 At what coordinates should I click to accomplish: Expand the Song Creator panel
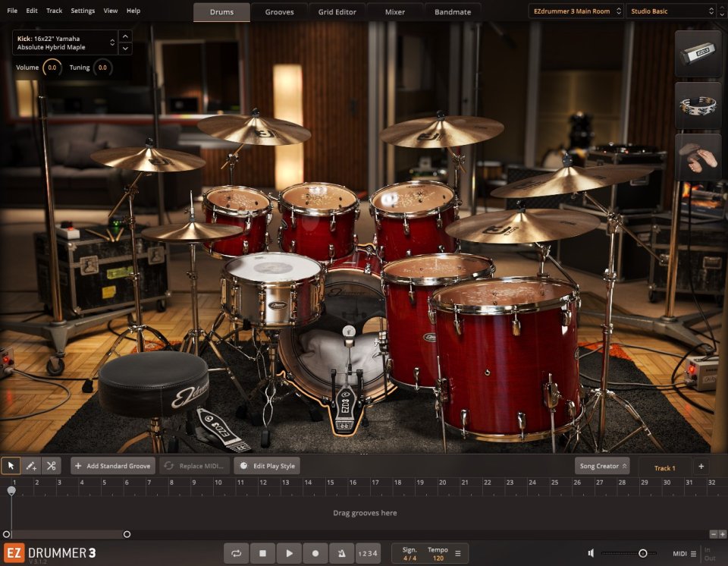[602, 466]
